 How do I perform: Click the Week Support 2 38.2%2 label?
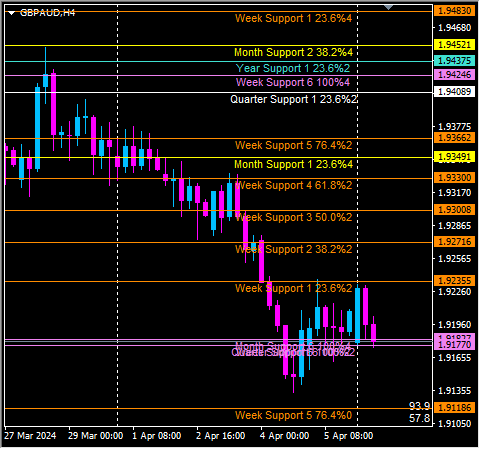tap(293, 249)
